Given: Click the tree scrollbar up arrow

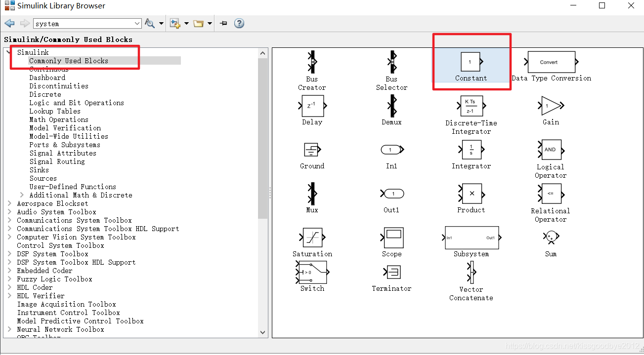Looking at the screenshot, I should pyautogui.click(x=263, y=53).
